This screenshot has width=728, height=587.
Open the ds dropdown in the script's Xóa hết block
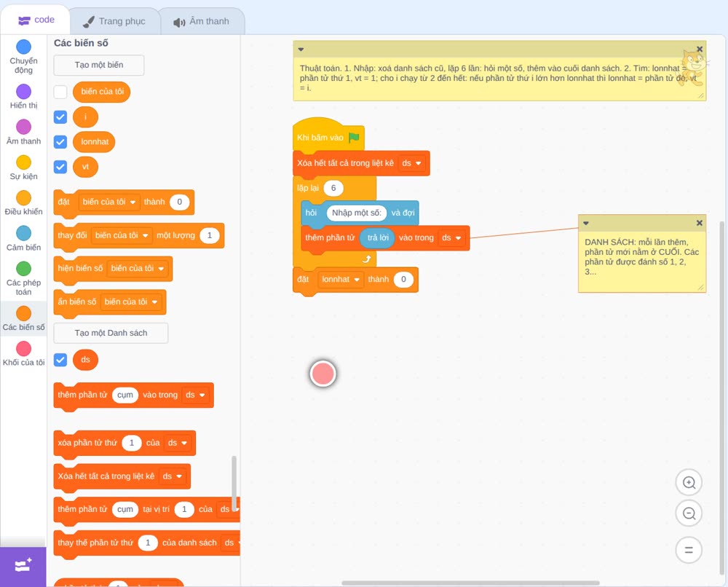[x=411, y=163]
